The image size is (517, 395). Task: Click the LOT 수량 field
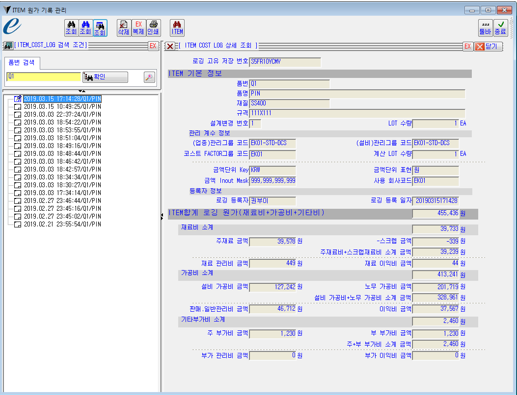[x=435, y=124]
